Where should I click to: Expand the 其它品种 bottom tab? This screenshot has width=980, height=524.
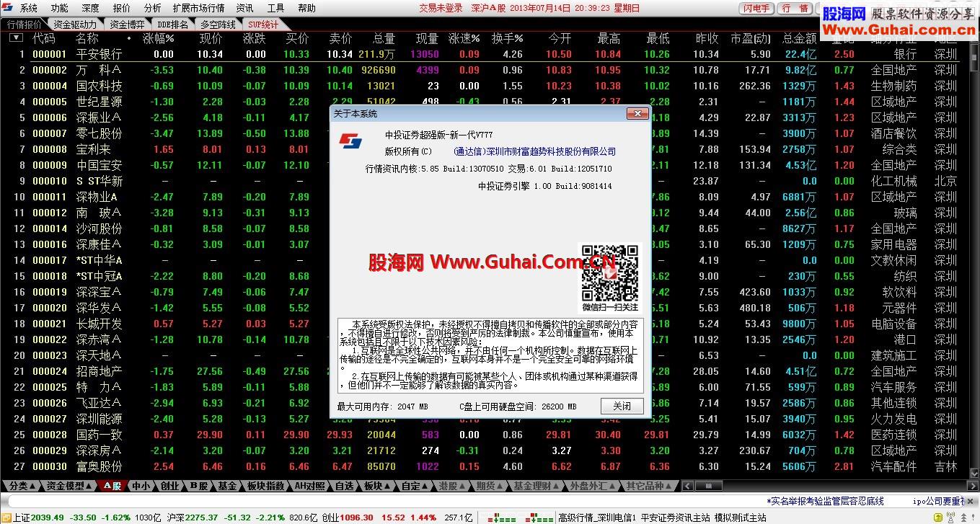pos(648,487)
